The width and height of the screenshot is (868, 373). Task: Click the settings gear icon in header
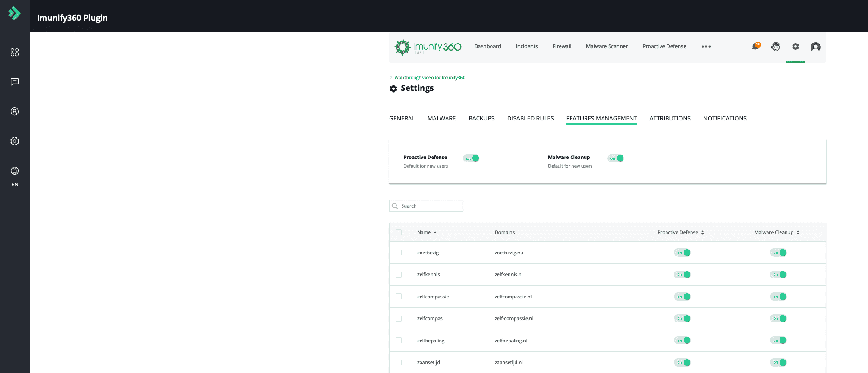pyautogui.click(x=795, y=46)
